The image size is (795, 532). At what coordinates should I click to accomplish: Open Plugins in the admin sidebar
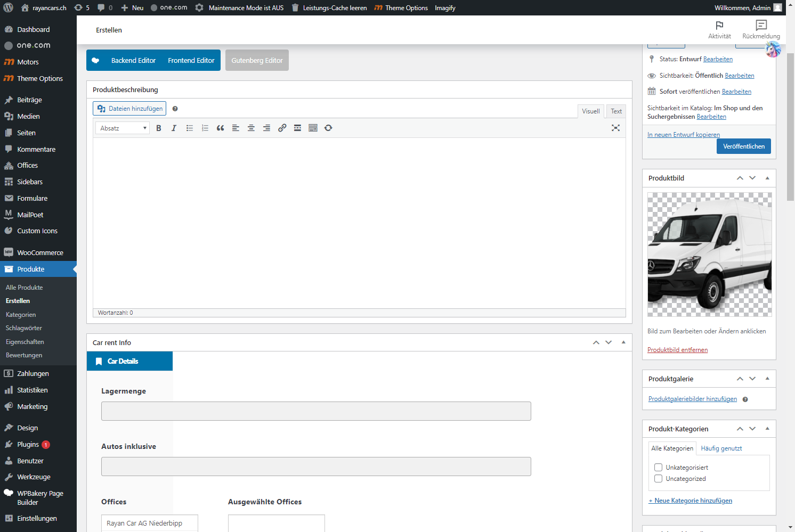pos(38,445)
